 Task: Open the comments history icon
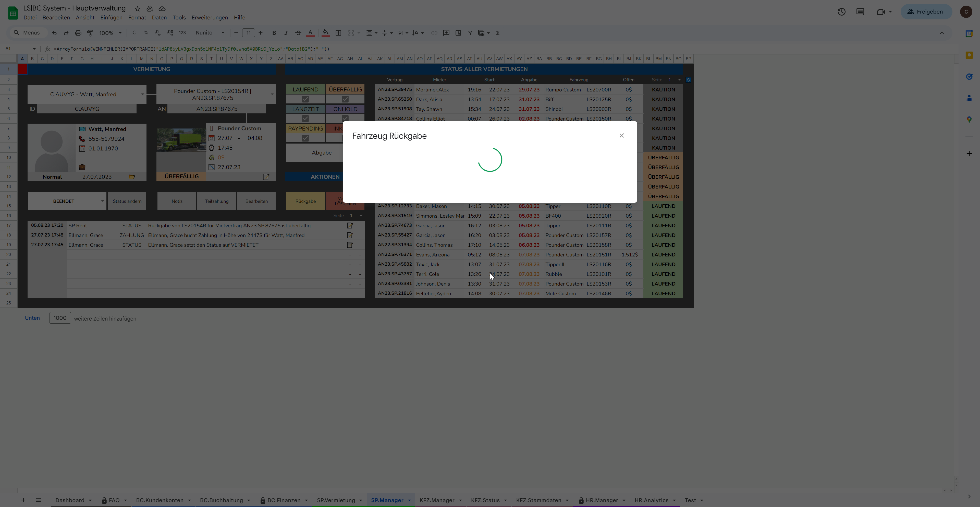[860, 12]
